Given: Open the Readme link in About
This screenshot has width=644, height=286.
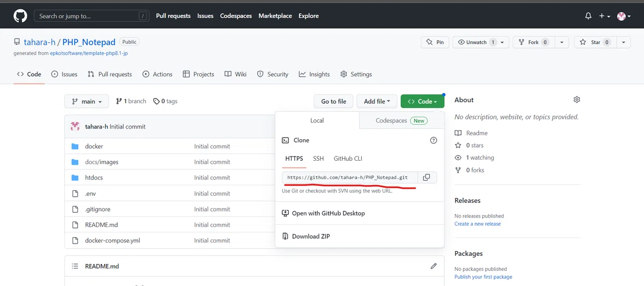Looking at the screenshot, I should [x=471, y=133].
